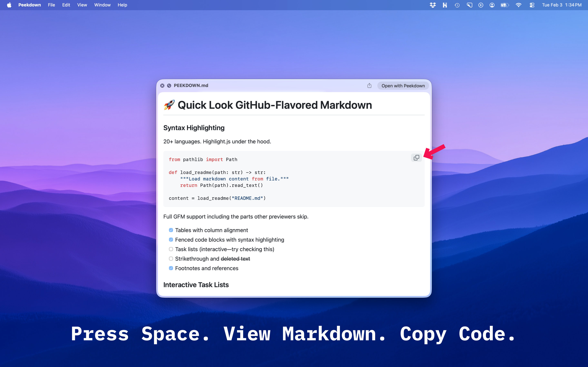Image resolution: width=588 pixels, height=367 pixels.
Task: Open the File menu
Action: [x=51, y=5]
